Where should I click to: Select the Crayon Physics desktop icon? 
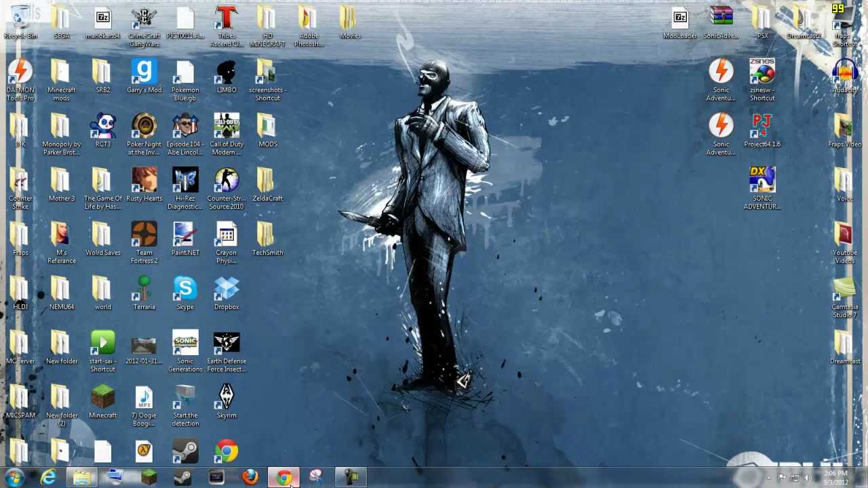226,243
